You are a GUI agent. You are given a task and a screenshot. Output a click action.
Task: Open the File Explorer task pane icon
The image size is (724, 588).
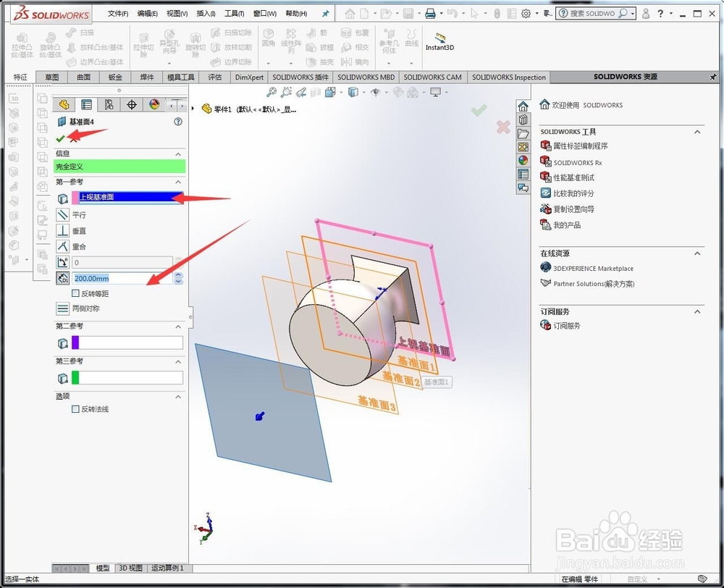[x=523, y=133]
